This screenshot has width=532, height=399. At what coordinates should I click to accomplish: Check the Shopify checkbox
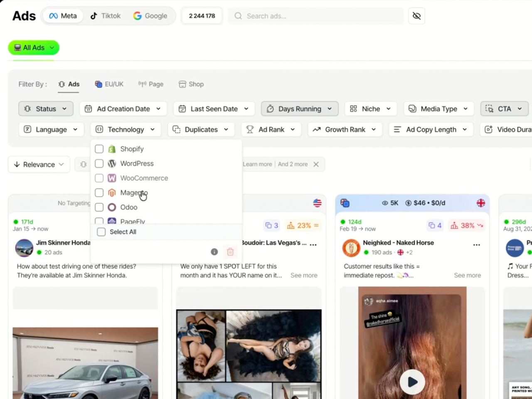coord(99,149)
